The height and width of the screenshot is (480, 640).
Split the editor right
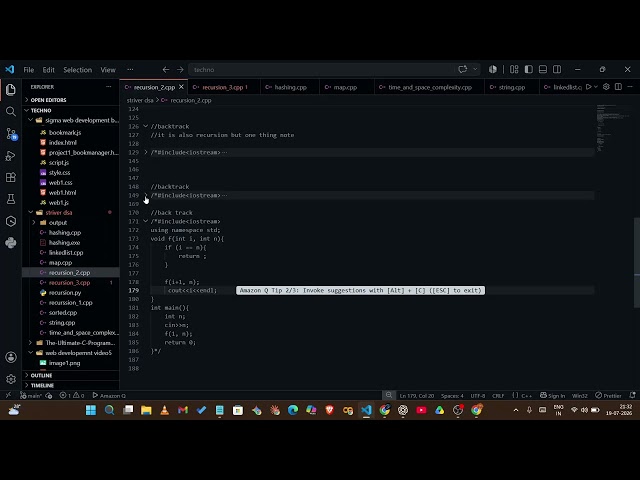tap(618, 87)
